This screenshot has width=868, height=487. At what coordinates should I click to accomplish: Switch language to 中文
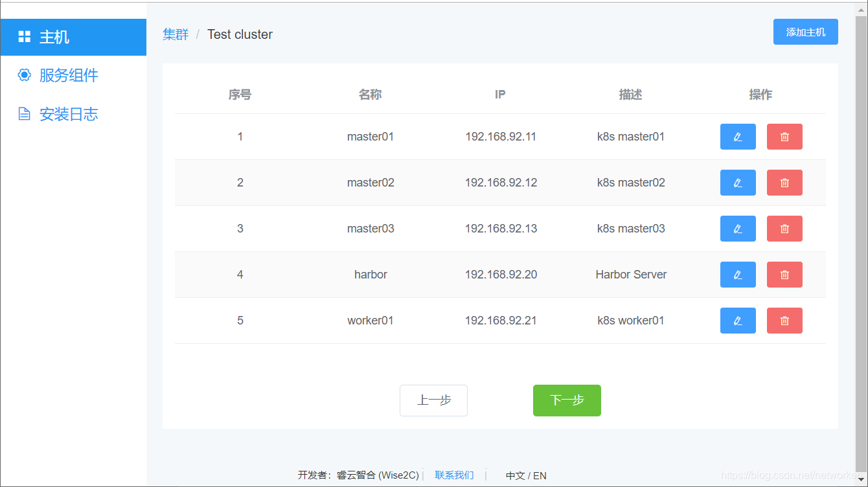click(x=515, y=475)
